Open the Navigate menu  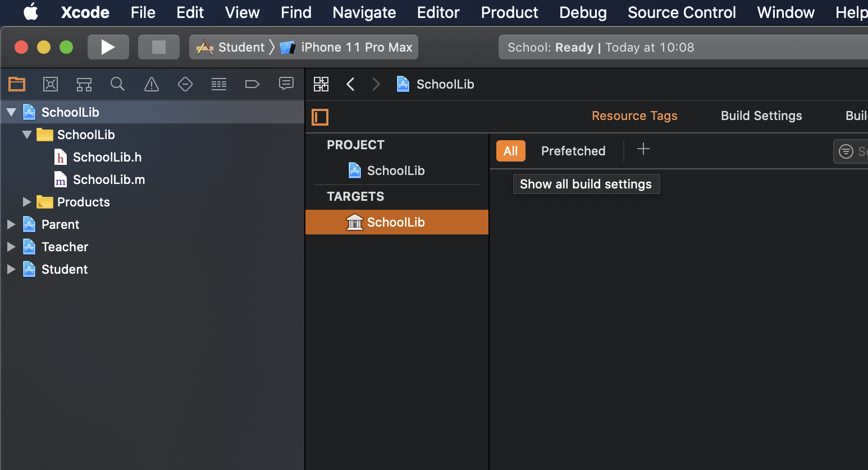[x=364, y=12]
